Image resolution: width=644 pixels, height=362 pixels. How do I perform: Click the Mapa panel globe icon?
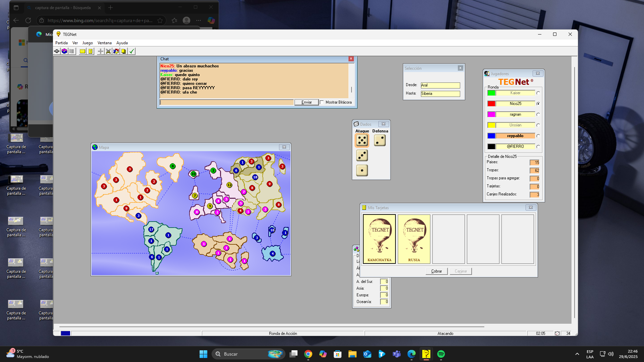click(x=95, y=147)
